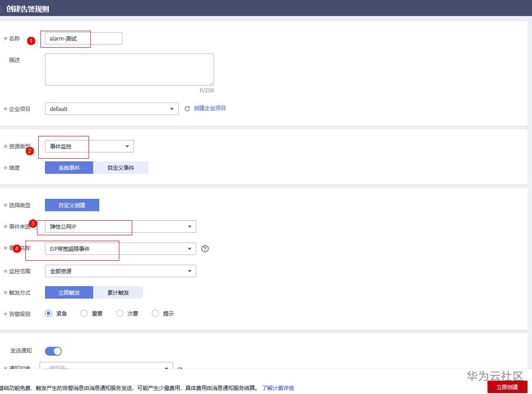
Task: Expand the EIP带宽超限事件 event name dropdown
Action: 120,249
